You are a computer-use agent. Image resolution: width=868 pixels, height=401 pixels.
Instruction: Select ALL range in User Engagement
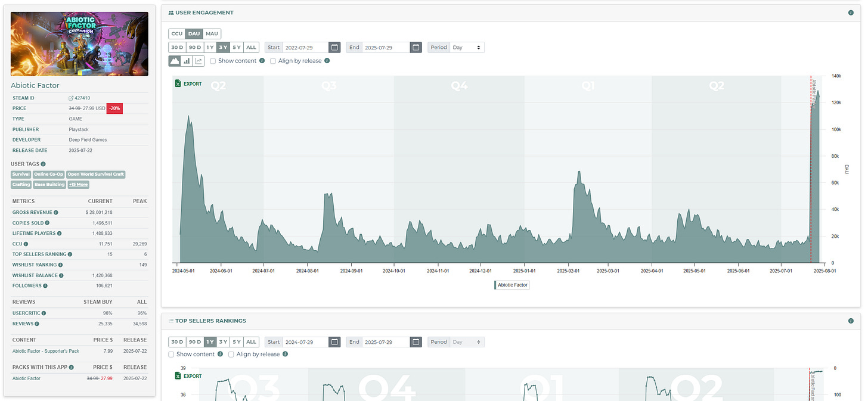click(251, 47)
